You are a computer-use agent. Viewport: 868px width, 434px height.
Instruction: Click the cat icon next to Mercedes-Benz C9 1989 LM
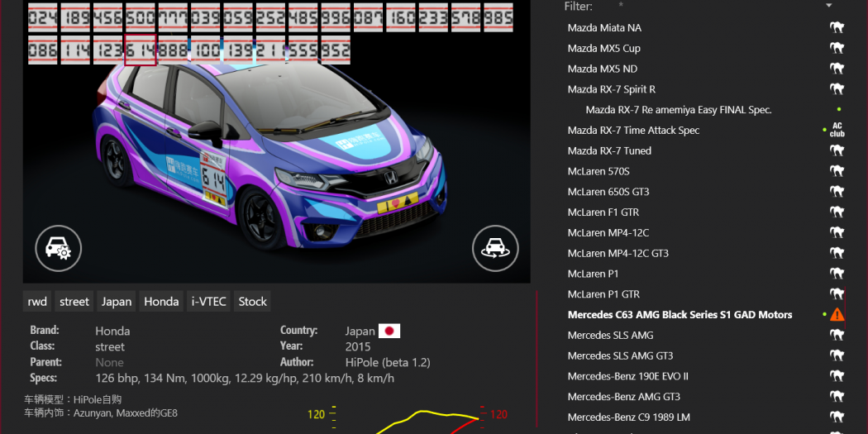[837, 417]
